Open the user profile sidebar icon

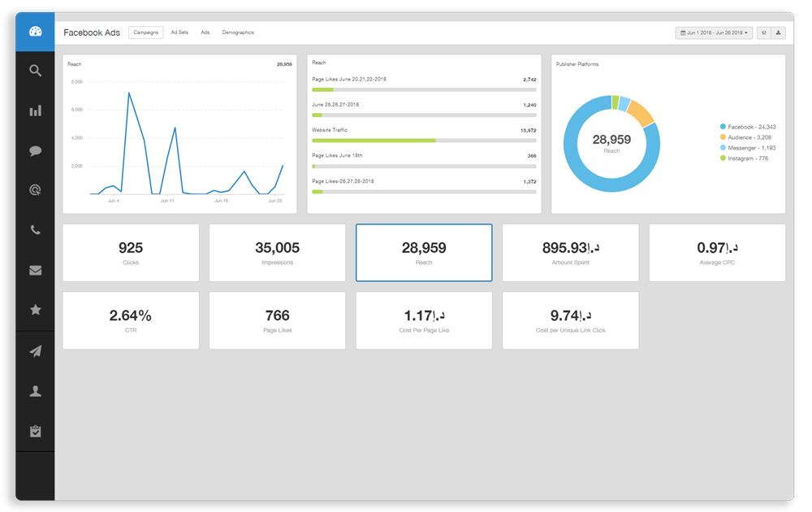tap(35, 391)
